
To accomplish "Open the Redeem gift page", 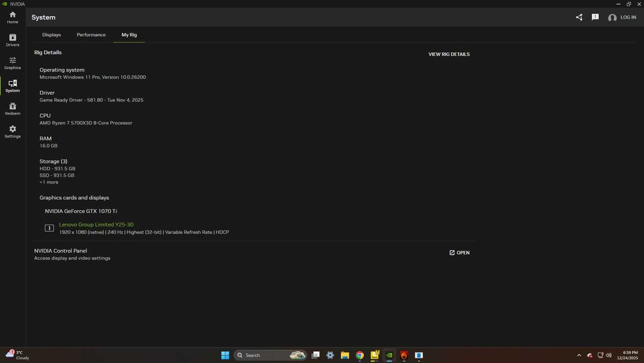I will 12,109.
